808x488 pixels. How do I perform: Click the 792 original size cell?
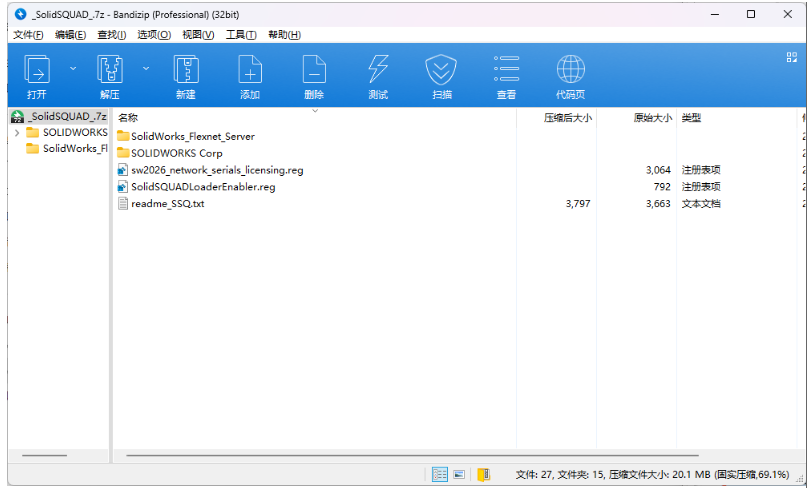662,187
